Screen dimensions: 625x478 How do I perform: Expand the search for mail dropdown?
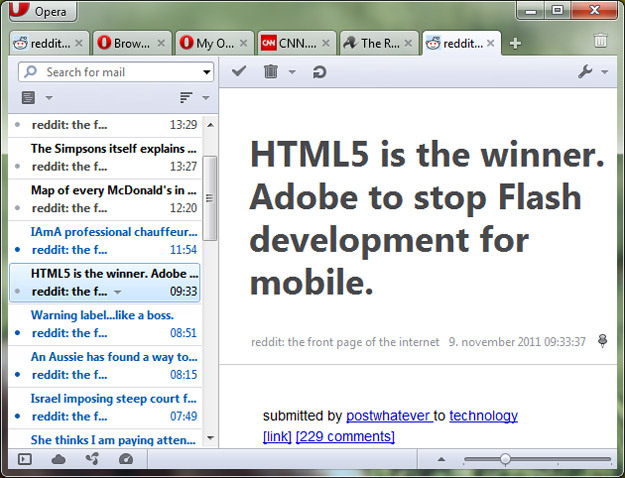point(207,72)
